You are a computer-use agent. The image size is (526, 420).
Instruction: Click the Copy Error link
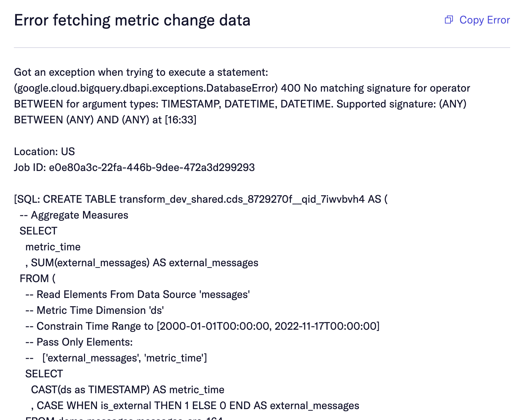(x=484, y=20)
